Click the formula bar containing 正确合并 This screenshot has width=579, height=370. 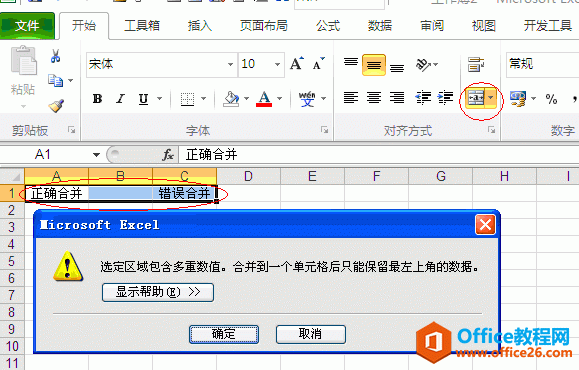(379, 155)
